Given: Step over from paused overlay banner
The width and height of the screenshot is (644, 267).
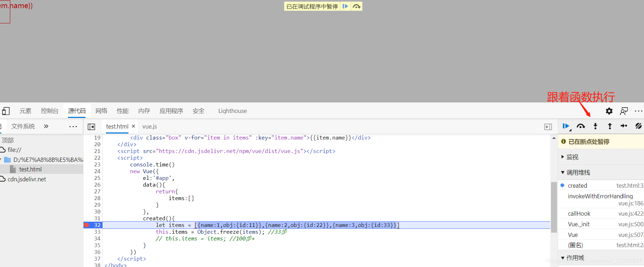Looking at the screenshot, I should click(x=356, y=6).
